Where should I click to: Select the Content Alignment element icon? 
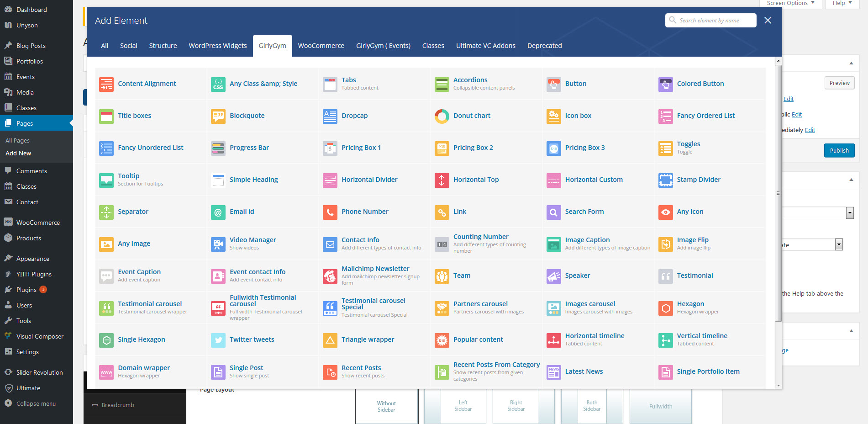click(x=106, y=84)
